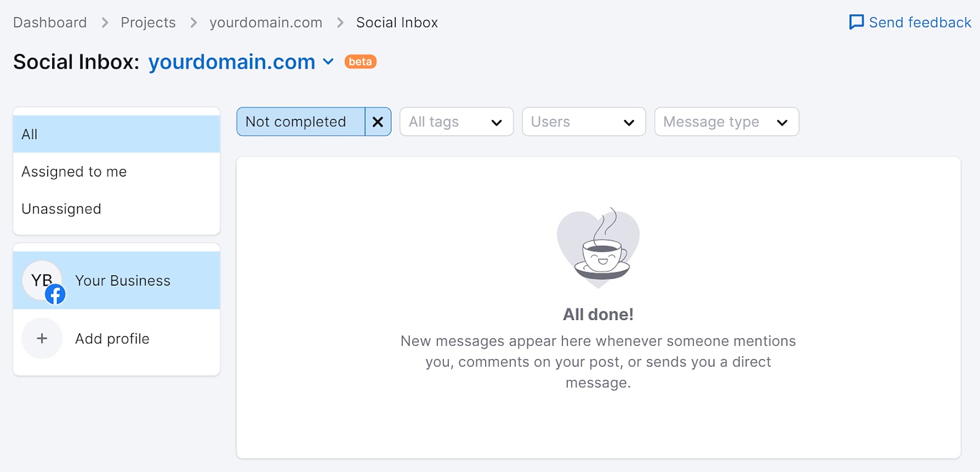980x472 pixels.
Task: Click the YB profile avatar
Action: pyautogui.click(x=39, y=279)
